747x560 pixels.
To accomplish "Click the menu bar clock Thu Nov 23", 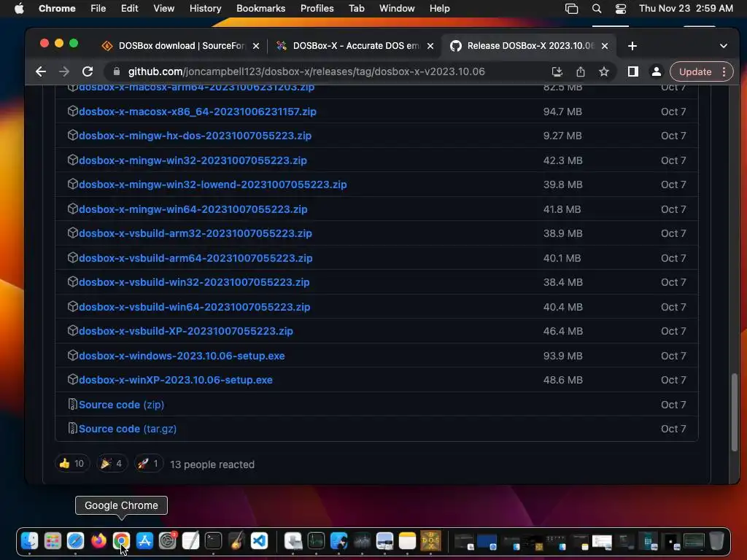I will tap(686, 9).
